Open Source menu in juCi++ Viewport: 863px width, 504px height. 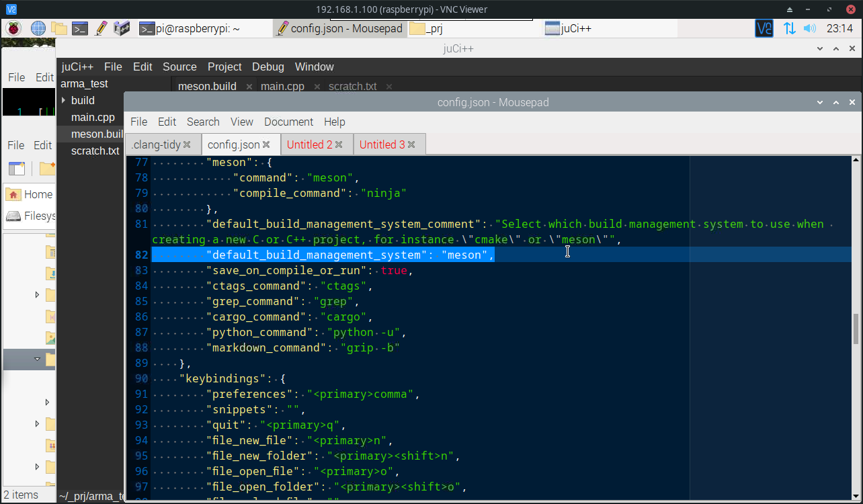(179, 67)
